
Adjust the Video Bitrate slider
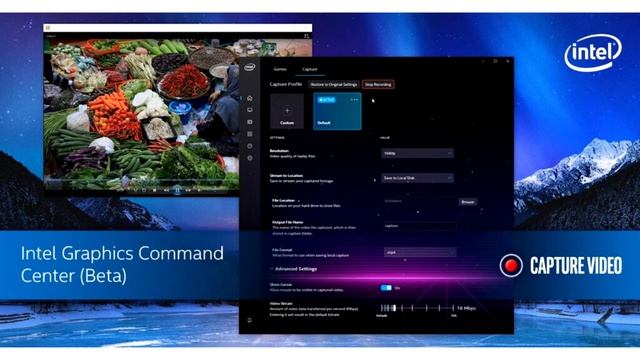(417, 308)
